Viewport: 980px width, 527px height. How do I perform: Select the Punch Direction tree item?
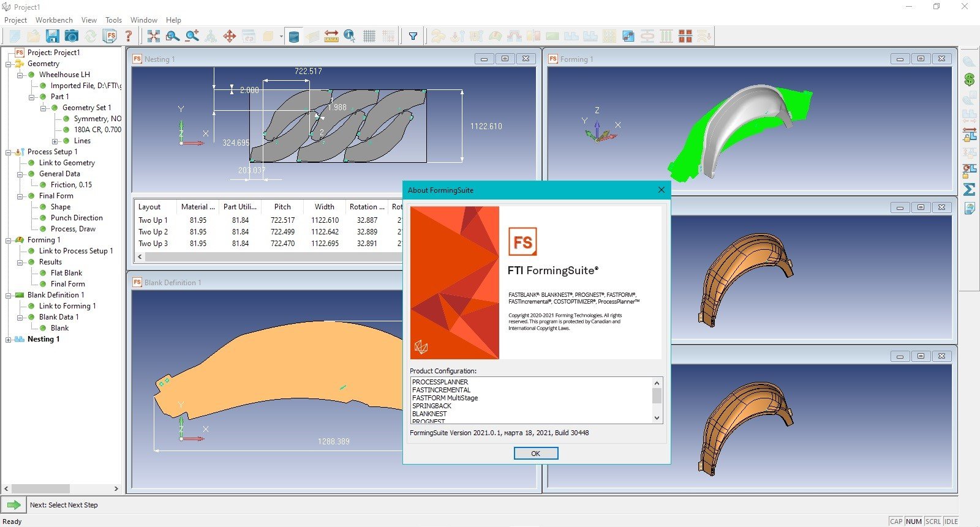(x=77, y=218)
